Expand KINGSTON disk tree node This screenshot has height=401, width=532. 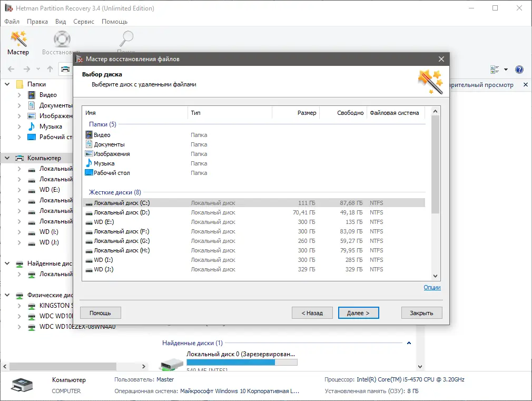pyautogui.click(x=19, y=305)
